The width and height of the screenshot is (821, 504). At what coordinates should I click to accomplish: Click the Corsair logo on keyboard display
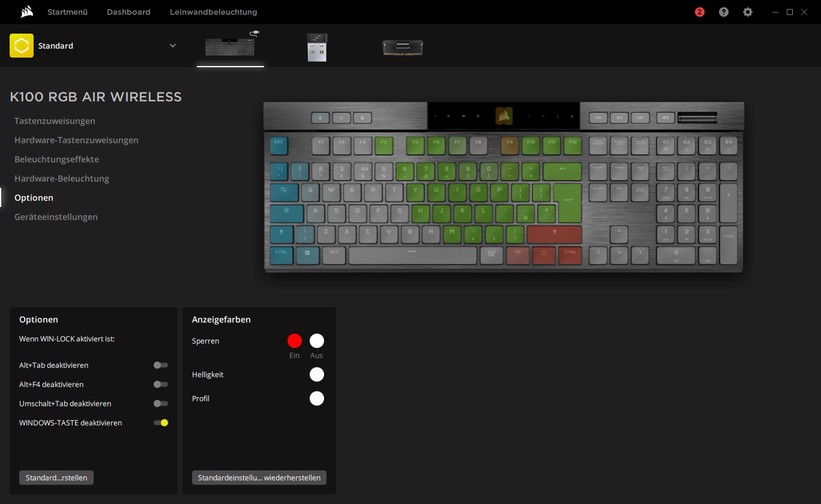coord(504,116)
